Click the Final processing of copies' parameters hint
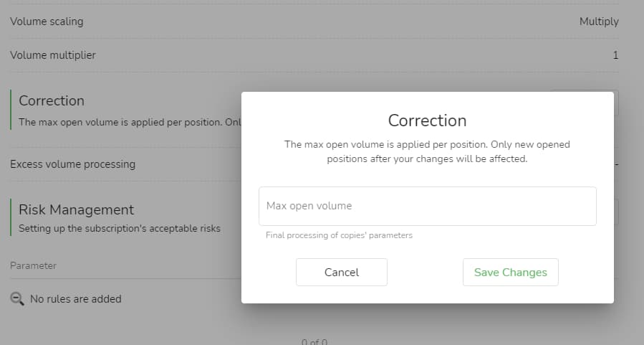The width and height of the screenshot is (644, 345). click(x=339, y=235)
